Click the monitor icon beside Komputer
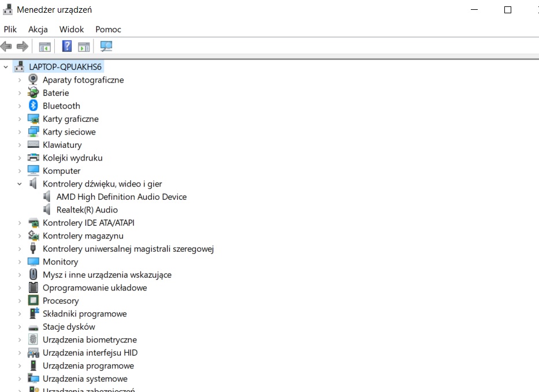This screenshot has height=392, width=539. click(x=34, y=170)
